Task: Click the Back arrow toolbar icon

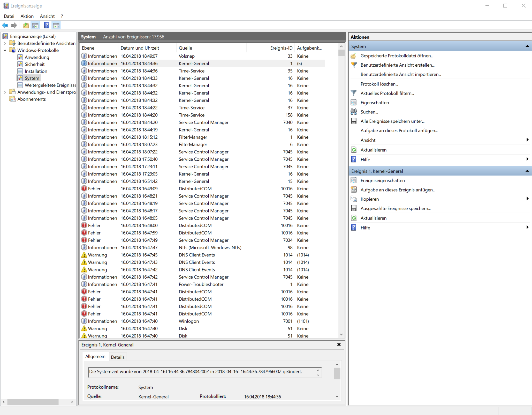Action: [x=5, y=25]
